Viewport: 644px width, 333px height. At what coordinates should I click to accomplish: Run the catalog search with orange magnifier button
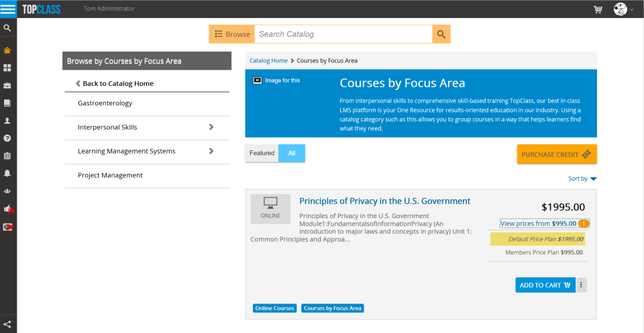[441, 34]
